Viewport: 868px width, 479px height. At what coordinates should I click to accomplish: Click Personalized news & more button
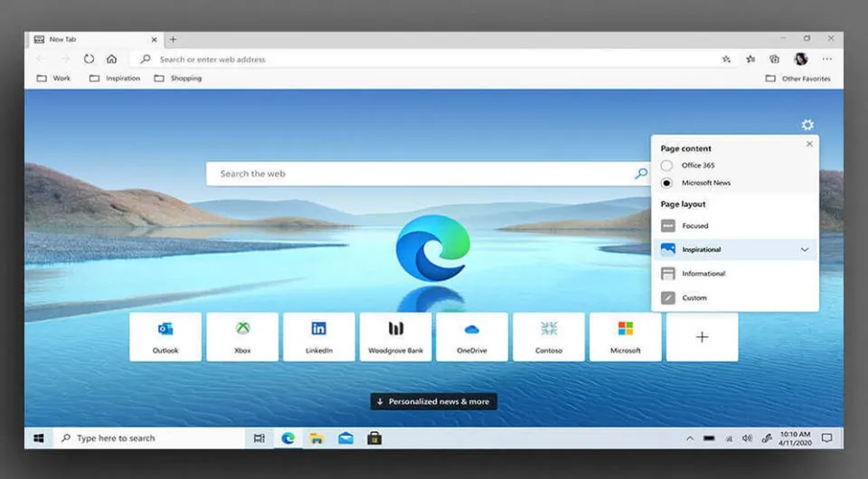click(x=433, y=401)
